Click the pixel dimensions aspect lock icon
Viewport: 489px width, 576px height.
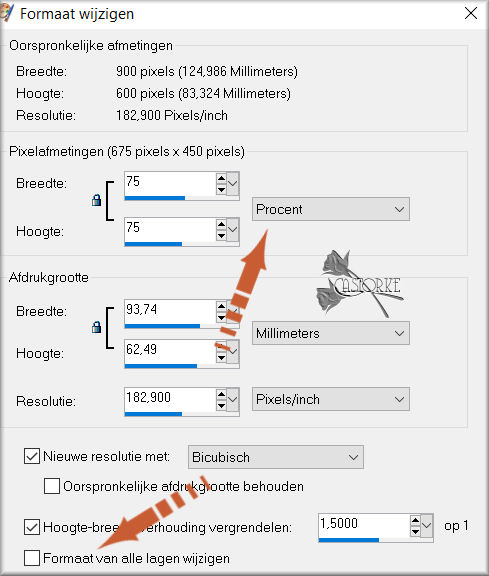pyautogui.click(x=97, y=200)
